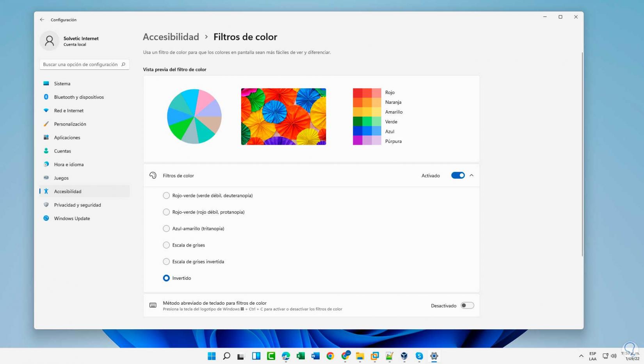Open the Sistema settings section
This screenshot has width=644, height=364.
click(x=62, y=83)
